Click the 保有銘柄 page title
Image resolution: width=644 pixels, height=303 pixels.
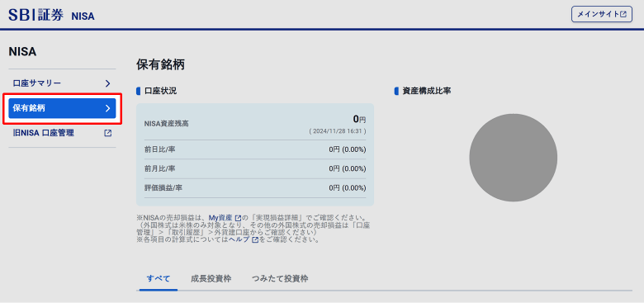[161, 65]
